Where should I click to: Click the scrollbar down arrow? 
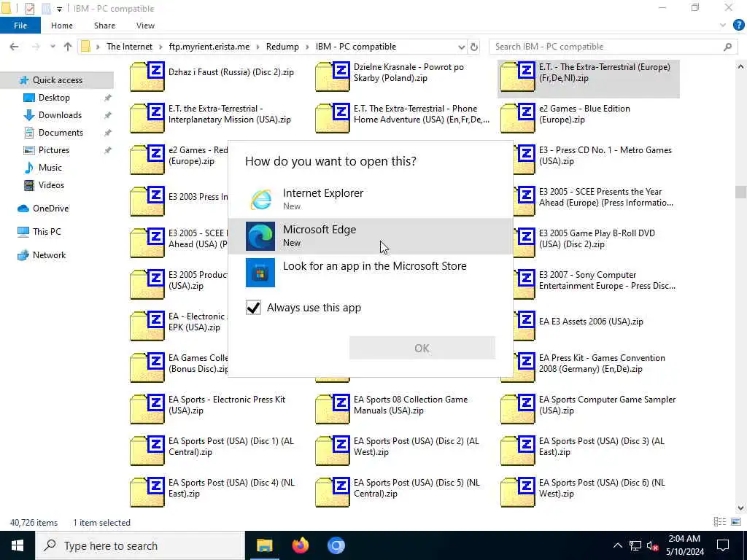tap(740, 507)
